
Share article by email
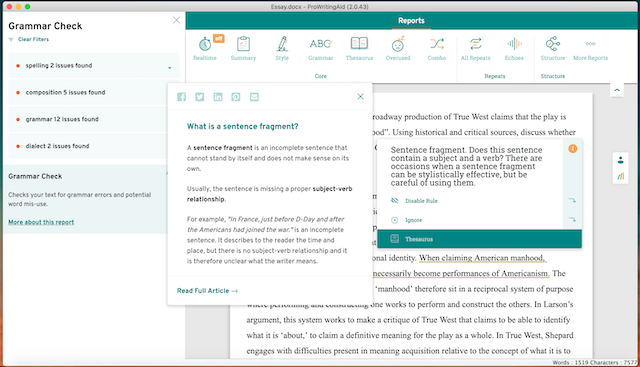pyautogui.click(x=254, y=97)
